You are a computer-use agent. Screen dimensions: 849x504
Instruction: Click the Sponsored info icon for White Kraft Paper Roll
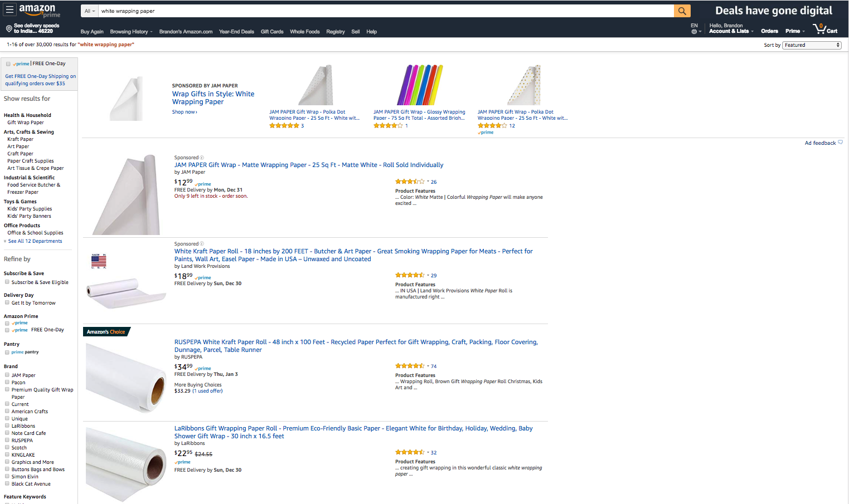point(202,244)
